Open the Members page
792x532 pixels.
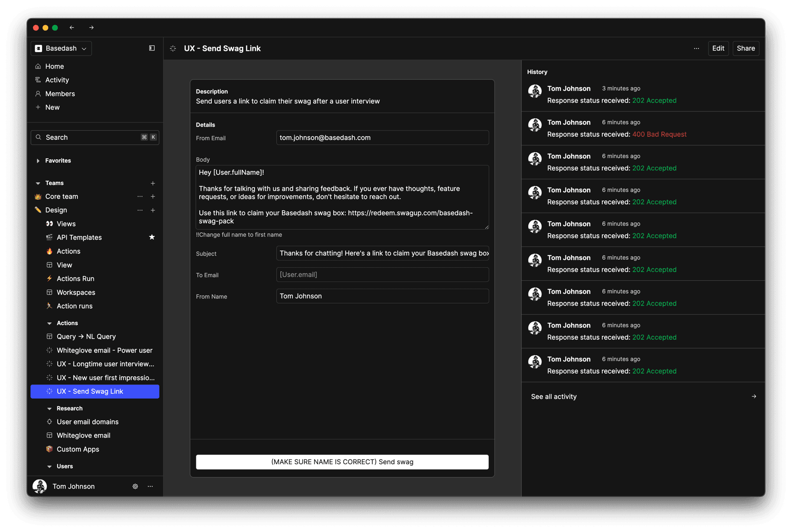pyautogui.click(x=95, y=94)
